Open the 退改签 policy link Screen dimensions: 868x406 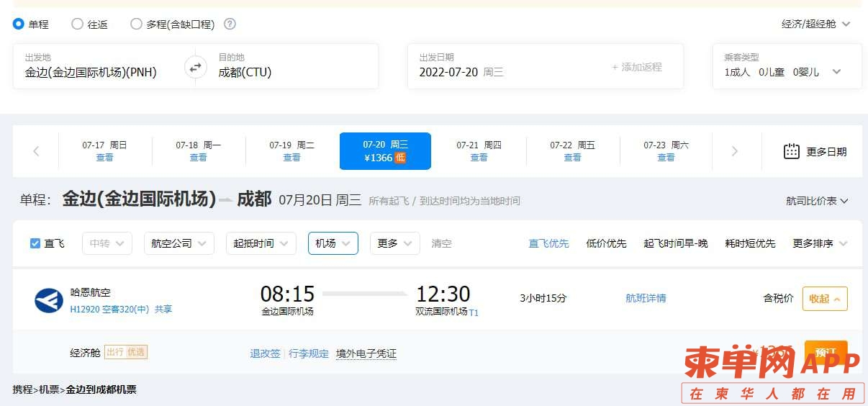point(265,353)
